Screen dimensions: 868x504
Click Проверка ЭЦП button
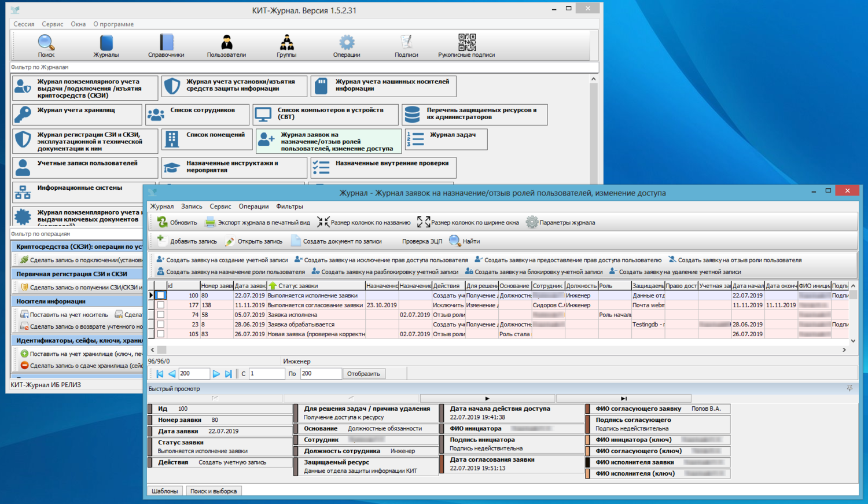pyautogui.click(x=422, y=241)
